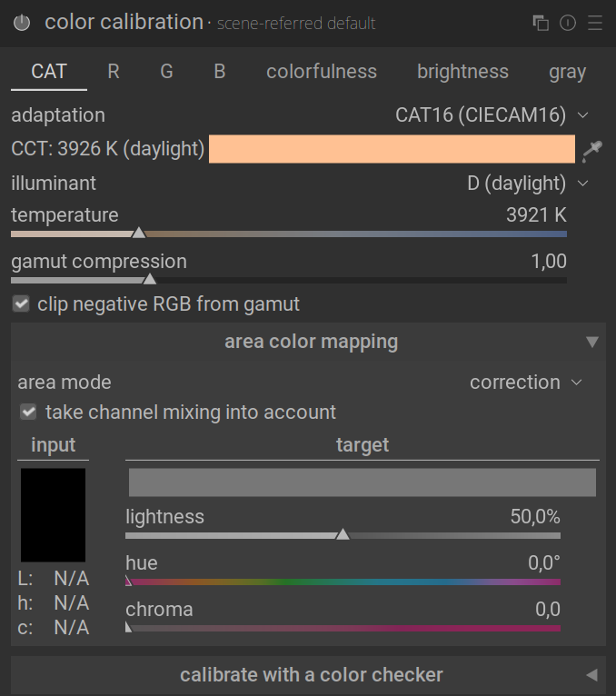Pick illuminant with the eyedropper icon

coord(592,151)
